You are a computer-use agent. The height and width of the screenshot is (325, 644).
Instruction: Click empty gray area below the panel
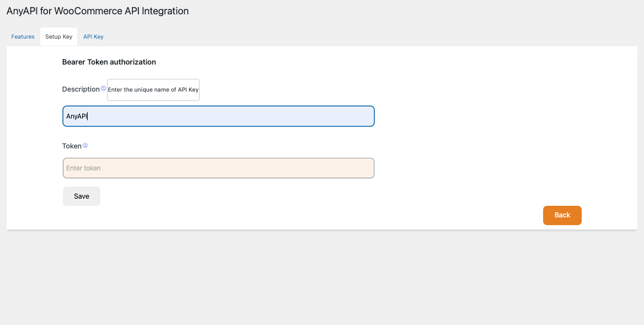pyautogui.click(x=322, y=276)
